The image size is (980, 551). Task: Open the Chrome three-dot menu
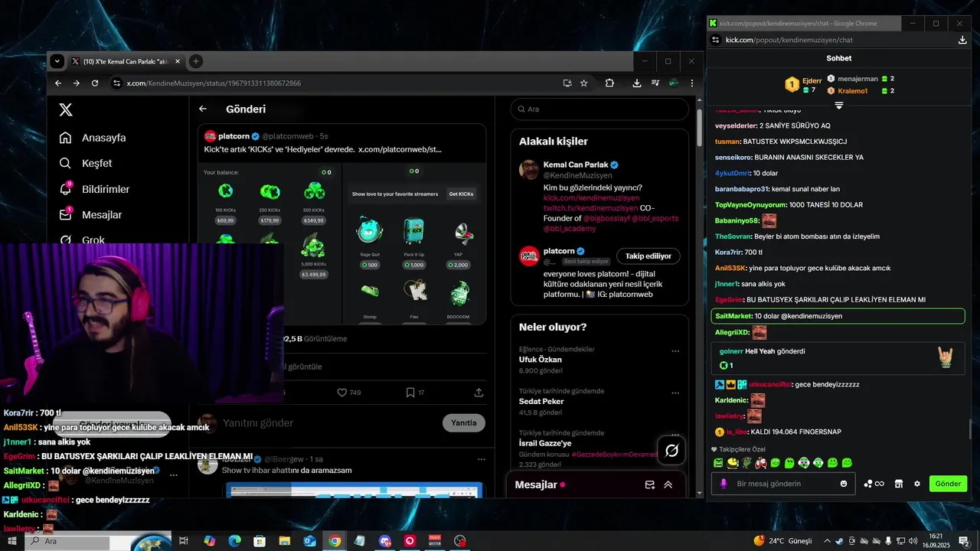(692, 83)
